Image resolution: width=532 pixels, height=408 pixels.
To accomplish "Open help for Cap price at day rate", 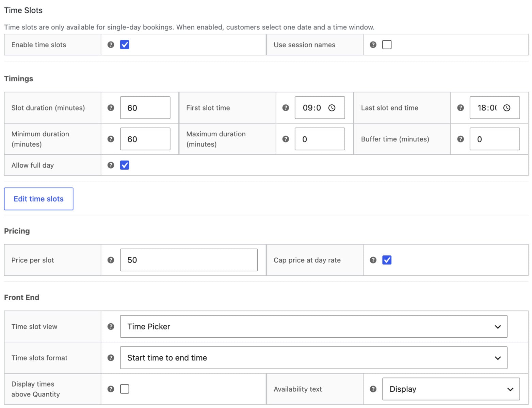I will pyautogui.click(x=373, y=260).
